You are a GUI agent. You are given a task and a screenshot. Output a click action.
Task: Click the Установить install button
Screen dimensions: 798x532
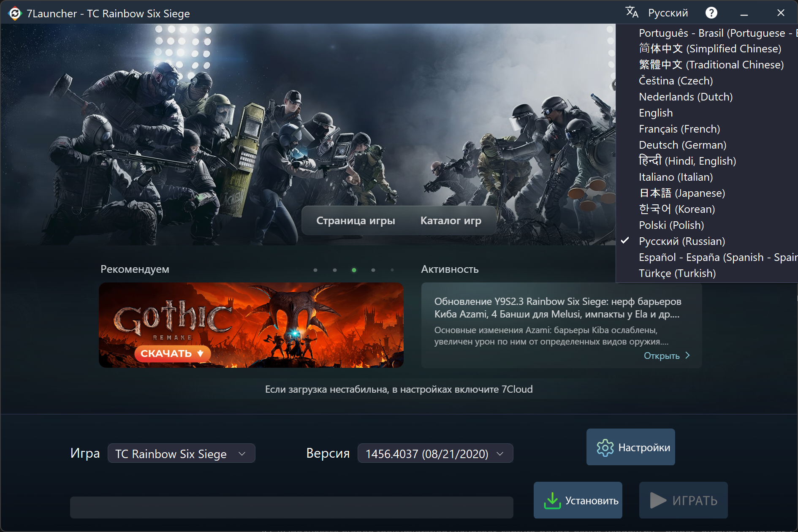tap(578, 501)
